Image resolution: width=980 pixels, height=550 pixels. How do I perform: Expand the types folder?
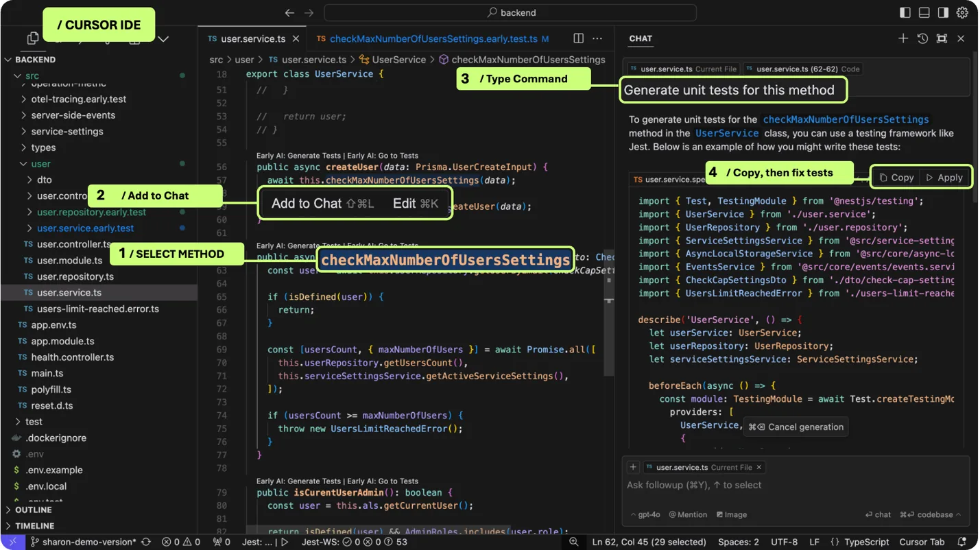[43, 147]
